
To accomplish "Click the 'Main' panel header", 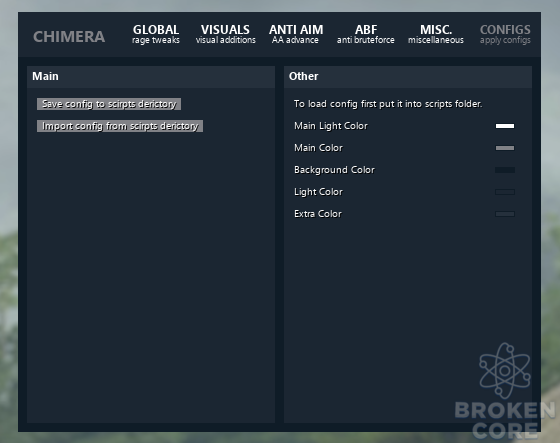I will tap(151, 76).
